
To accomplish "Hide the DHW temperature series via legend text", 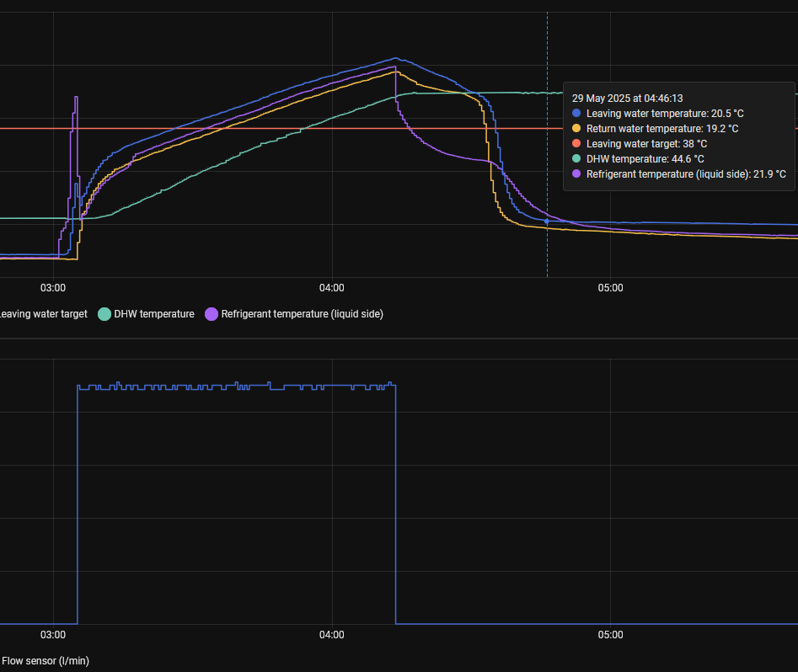I will click(x=154, y=314).
